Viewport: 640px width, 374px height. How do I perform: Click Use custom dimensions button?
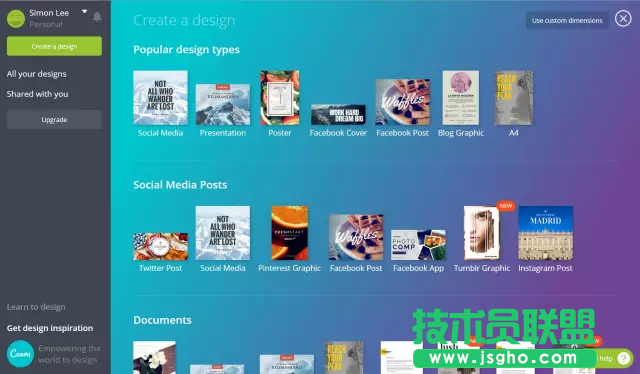pos(567,20)
